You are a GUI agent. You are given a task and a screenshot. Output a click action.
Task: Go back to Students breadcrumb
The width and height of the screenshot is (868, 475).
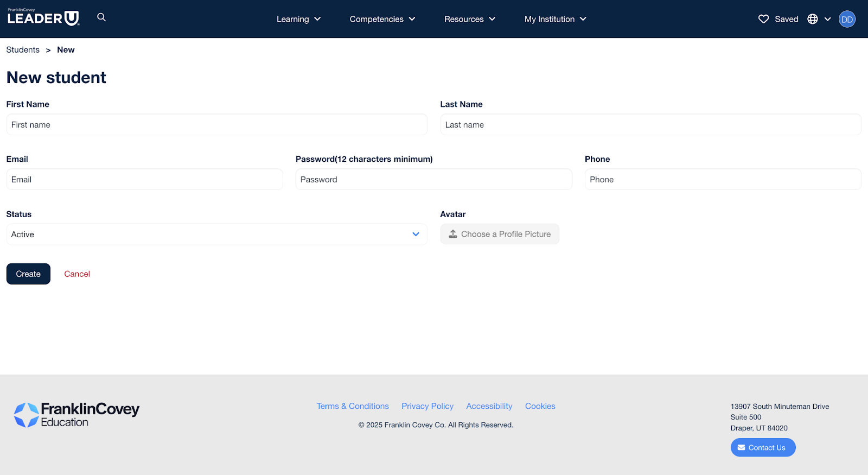(23, 50)
